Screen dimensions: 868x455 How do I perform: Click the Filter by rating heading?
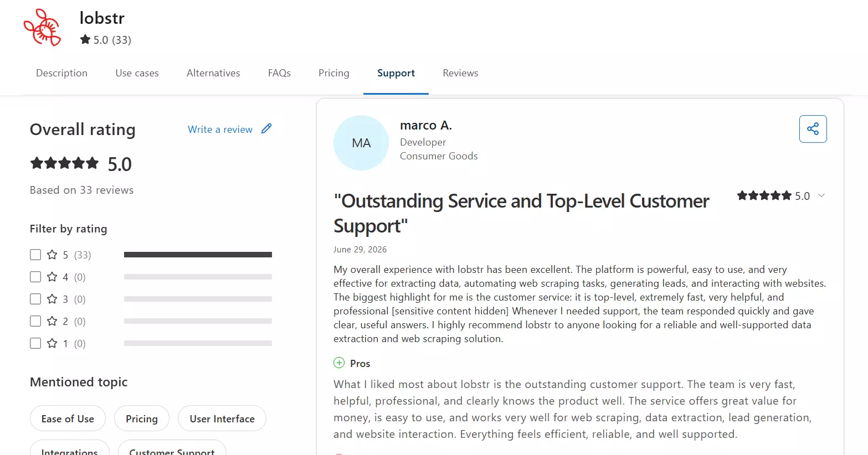click(68, 229)
